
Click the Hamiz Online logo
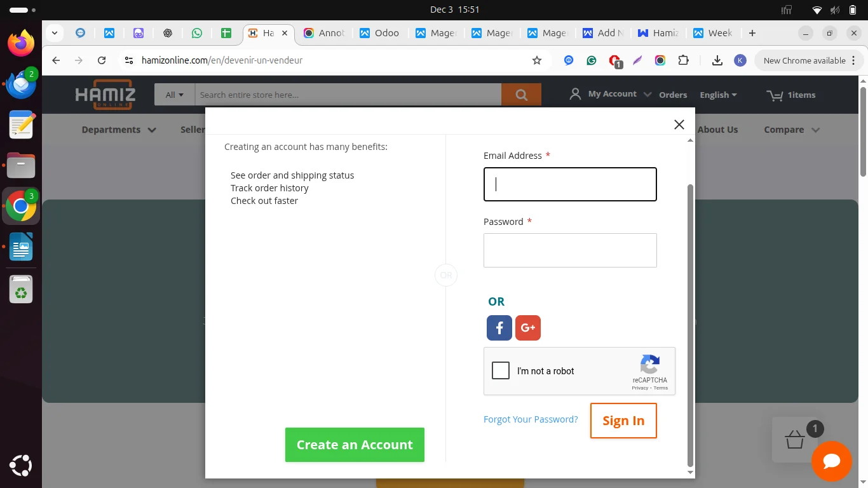(x=105, y=94)
